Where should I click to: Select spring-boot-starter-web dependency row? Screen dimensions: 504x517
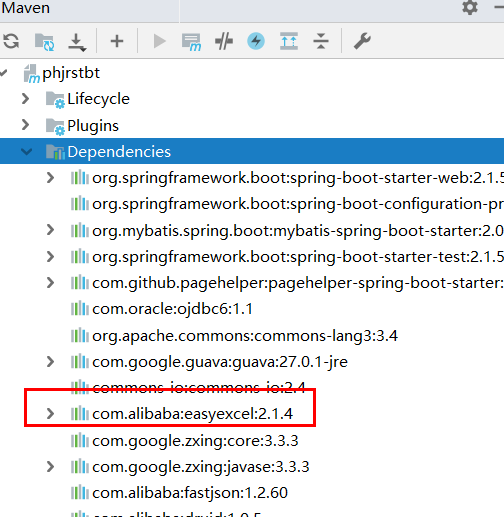pos(252,178)
